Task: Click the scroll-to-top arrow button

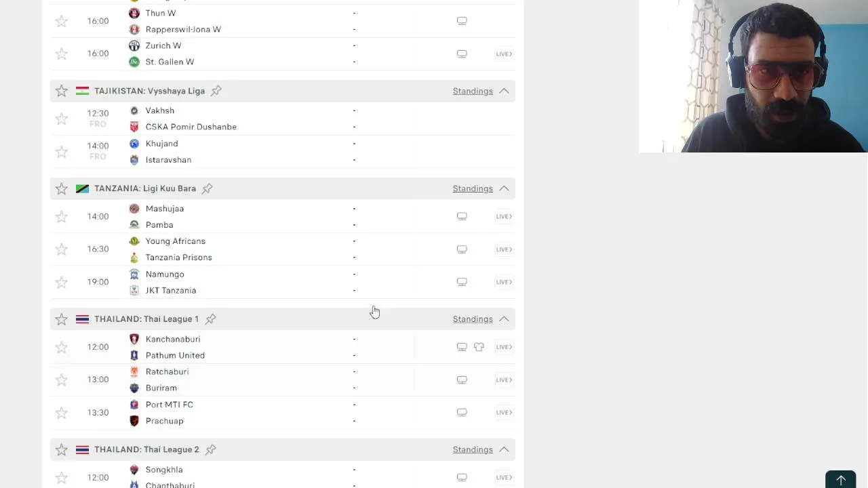Action: click(840, 480)
